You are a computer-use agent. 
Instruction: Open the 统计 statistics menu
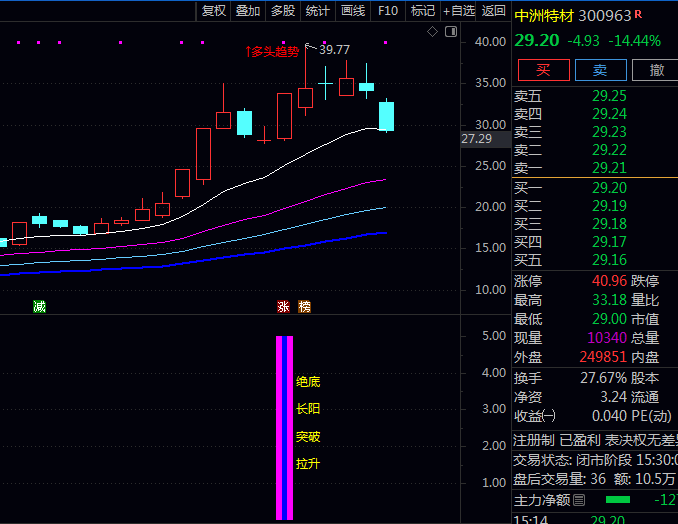[x=318, y=11]
